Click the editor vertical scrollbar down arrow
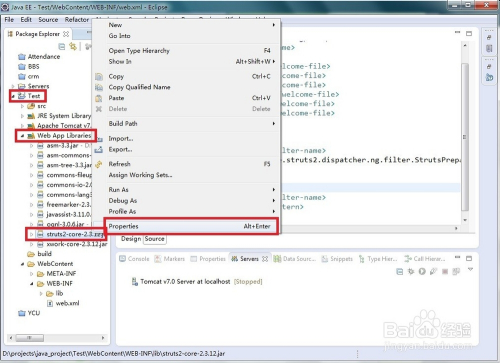Screen dimensions: 500x363 pyautogui.click(x=465, y=220)
